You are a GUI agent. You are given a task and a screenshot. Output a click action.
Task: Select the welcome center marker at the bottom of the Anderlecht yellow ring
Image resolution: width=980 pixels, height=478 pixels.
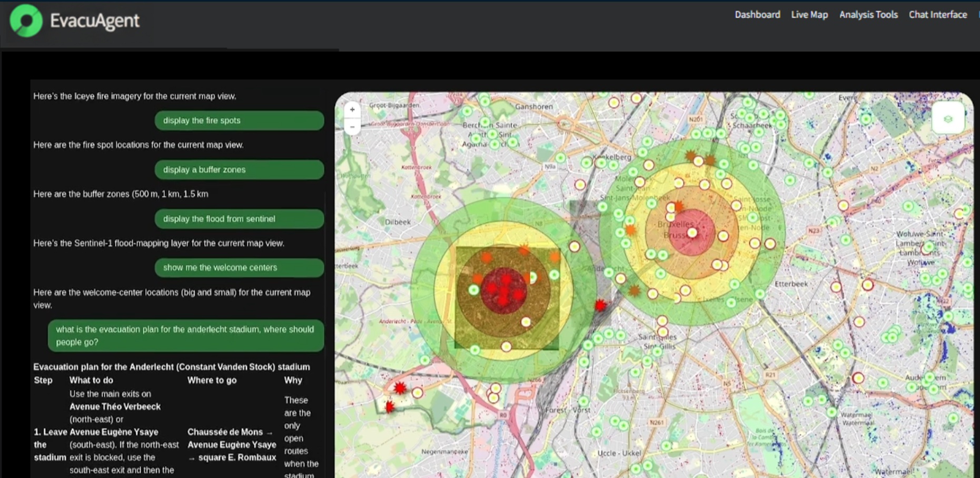[x=506, y=346]
